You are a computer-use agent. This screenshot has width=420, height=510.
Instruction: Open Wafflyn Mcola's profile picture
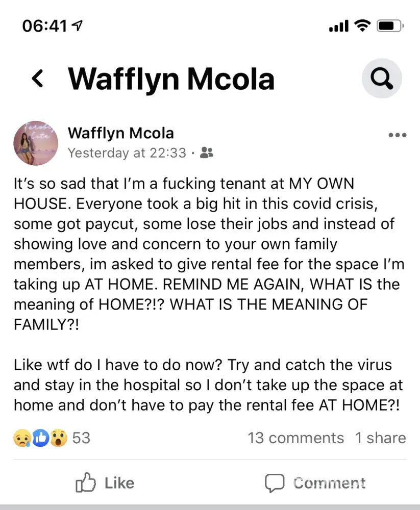(x=36, y=143)
